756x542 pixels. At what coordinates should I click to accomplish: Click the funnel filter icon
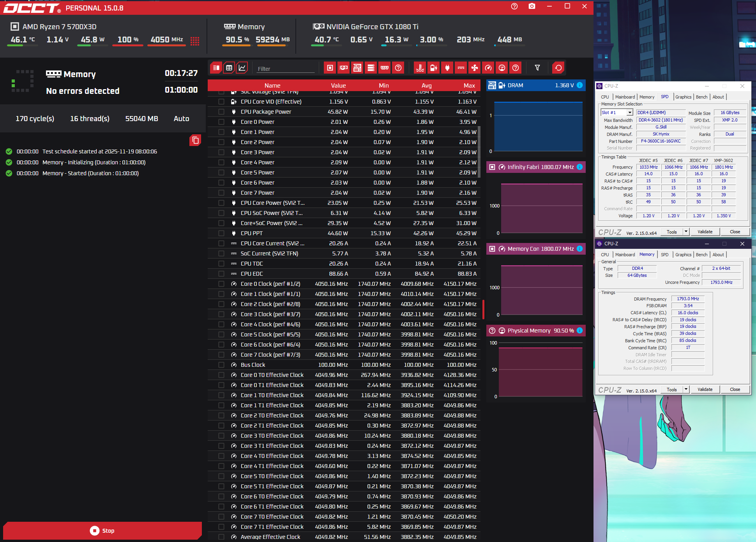pyautogui.click(x=537, y=68)
